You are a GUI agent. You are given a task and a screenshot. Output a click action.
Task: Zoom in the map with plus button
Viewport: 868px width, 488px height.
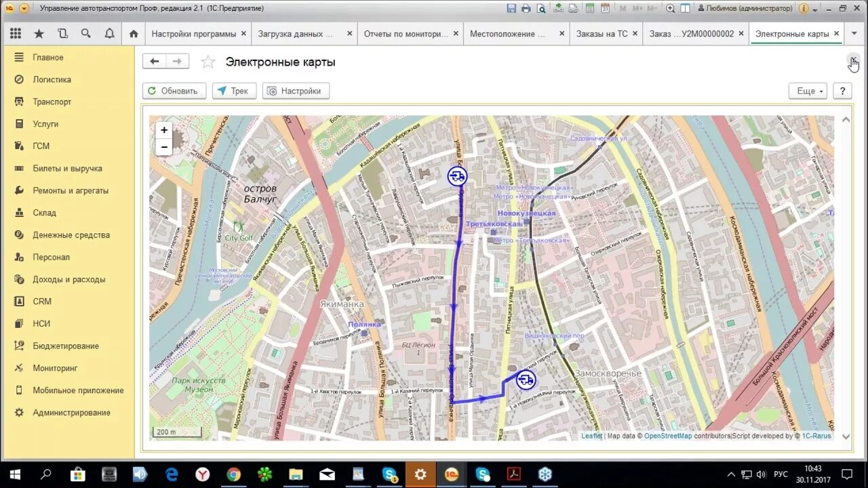click(x=164, y=130)
